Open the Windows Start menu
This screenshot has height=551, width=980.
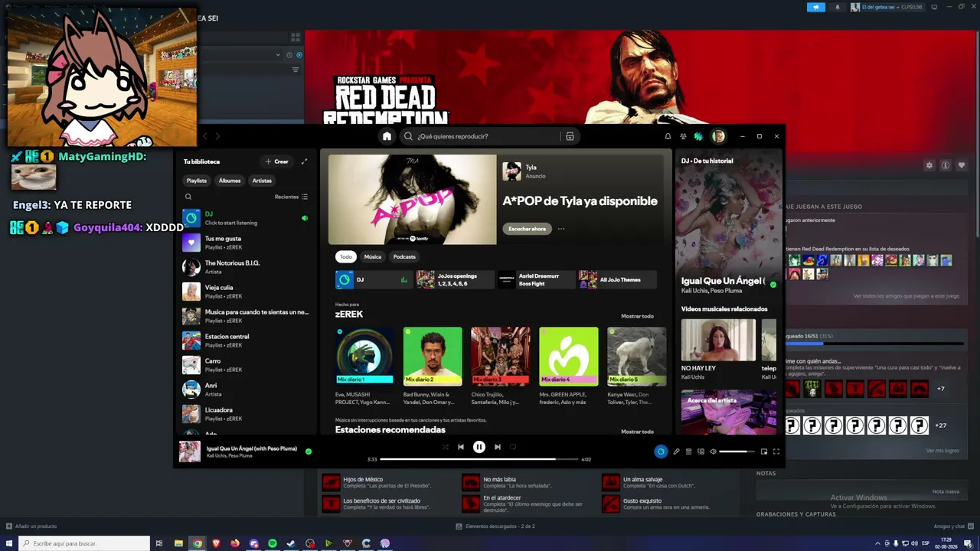[x=8, y=543]
